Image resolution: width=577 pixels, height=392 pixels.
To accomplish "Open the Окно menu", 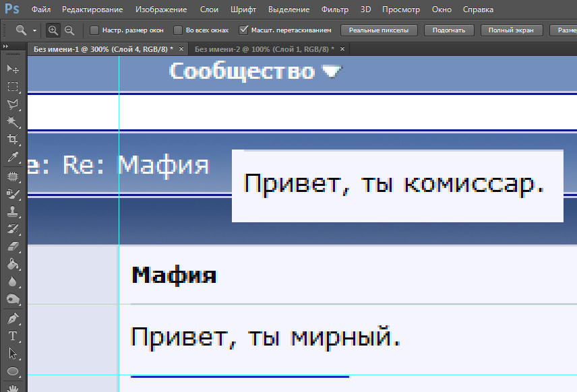I will tap(442, 9).
